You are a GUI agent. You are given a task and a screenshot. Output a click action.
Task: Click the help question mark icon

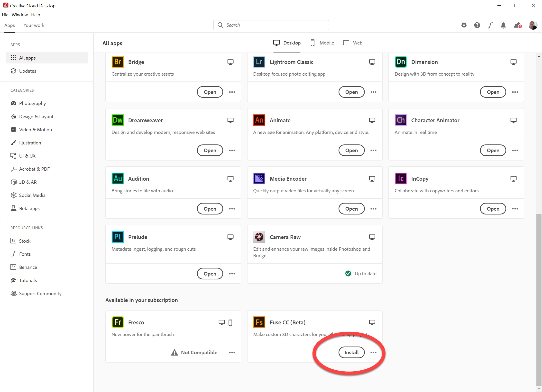click(477, 25)
